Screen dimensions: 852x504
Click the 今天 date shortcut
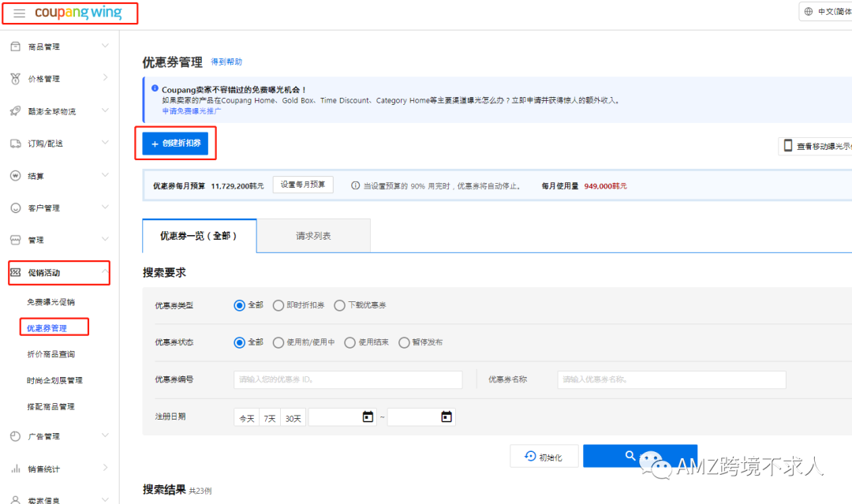click(x=247, y=418)
